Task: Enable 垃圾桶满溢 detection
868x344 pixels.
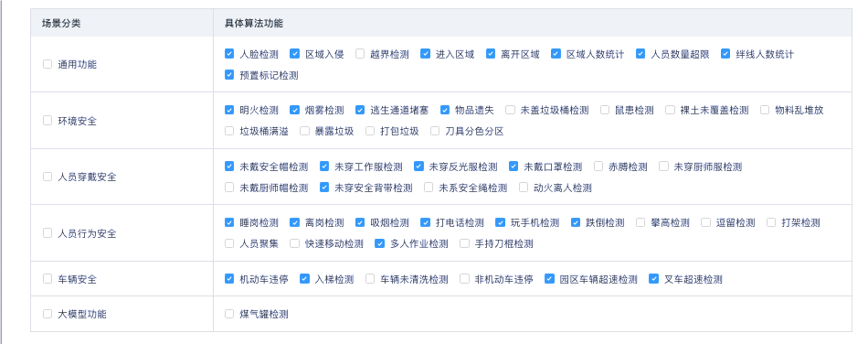Action: pyautogui.click(x=229, y=131)
